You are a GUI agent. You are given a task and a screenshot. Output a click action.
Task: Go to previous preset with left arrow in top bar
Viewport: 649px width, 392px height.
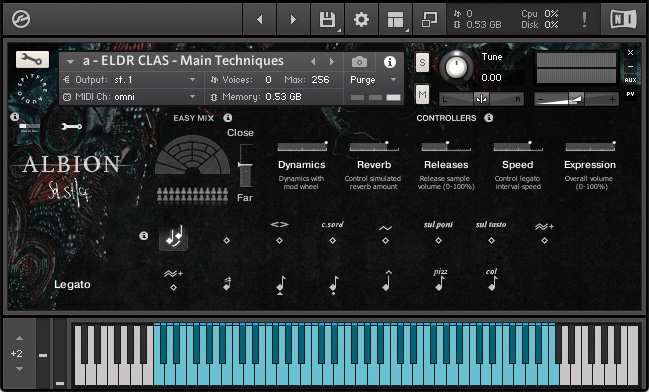(259, 19)
